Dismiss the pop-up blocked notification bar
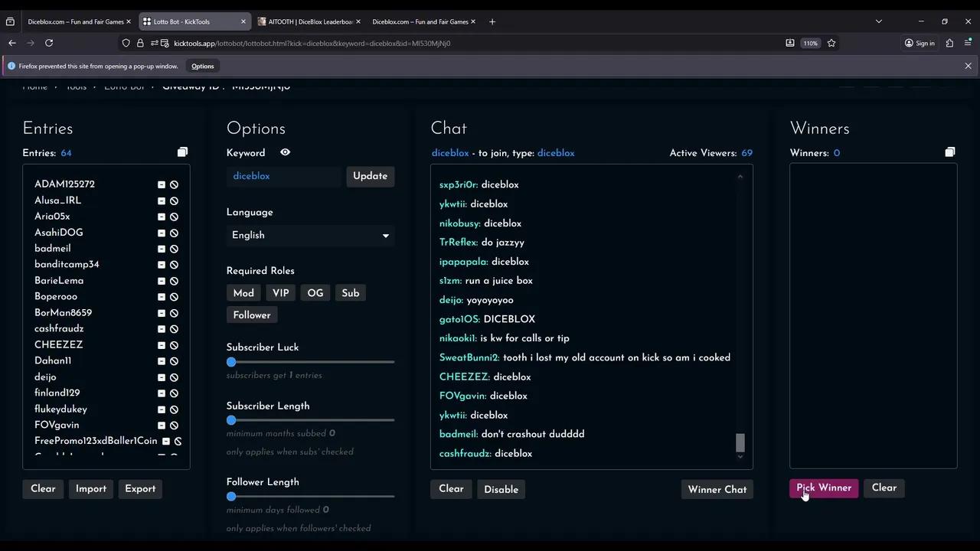The image size is (980, 551). tap(968, 66)
